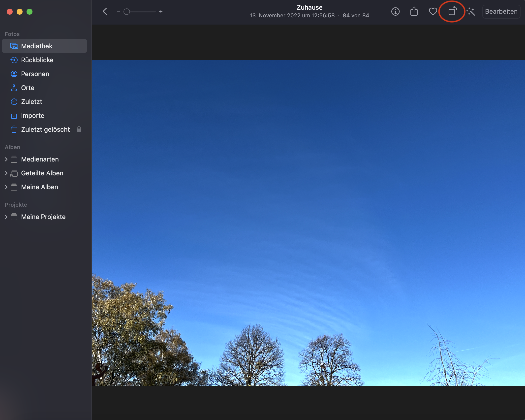This screenshot has height=420, width=525.
Task: Expand the Medienarten folder
Action: tap(6, 159)
